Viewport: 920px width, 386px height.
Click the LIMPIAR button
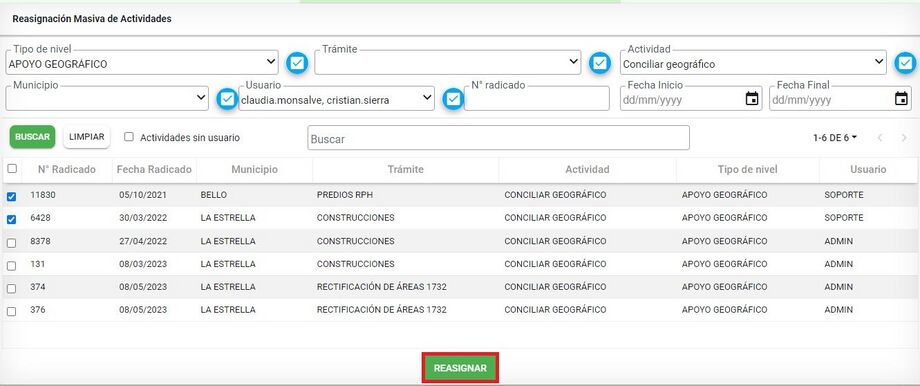tap(86, 137)
